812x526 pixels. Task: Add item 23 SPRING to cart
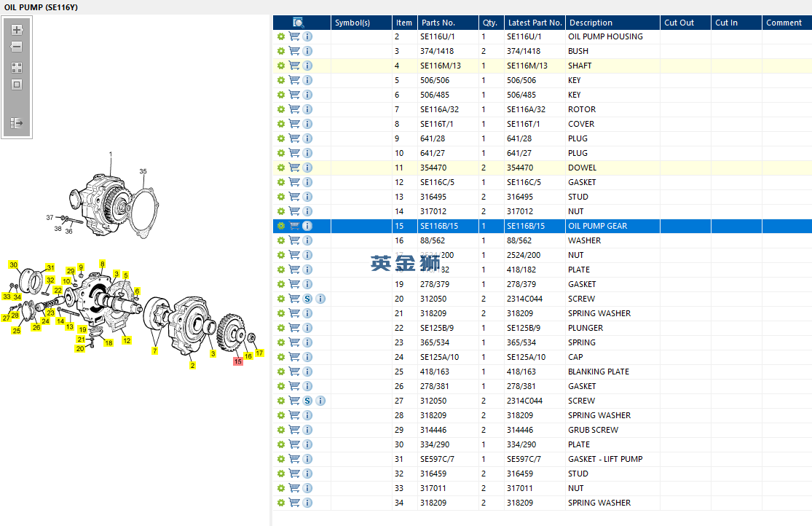[x=294, y=342]
